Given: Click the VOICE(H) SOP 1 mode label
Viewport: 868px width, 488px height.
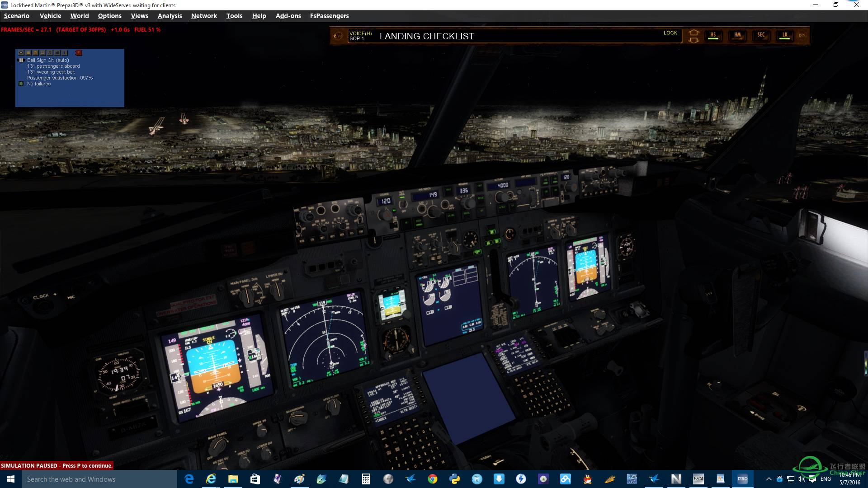Looking at the screenshot, I should tap(360, 36).
